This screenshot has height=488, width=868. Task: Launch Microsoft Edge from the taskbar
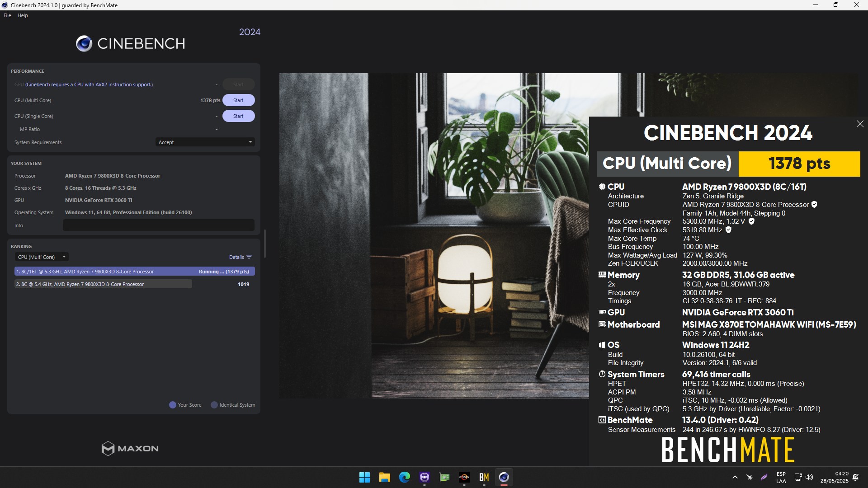tap(405, 477)
